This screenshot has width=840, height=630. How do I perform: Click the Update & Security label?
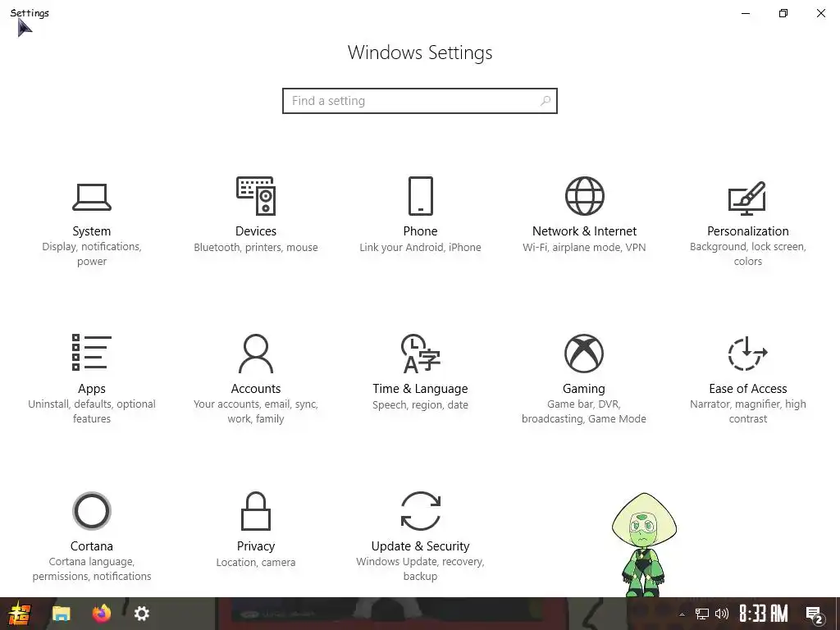point(420,546)
